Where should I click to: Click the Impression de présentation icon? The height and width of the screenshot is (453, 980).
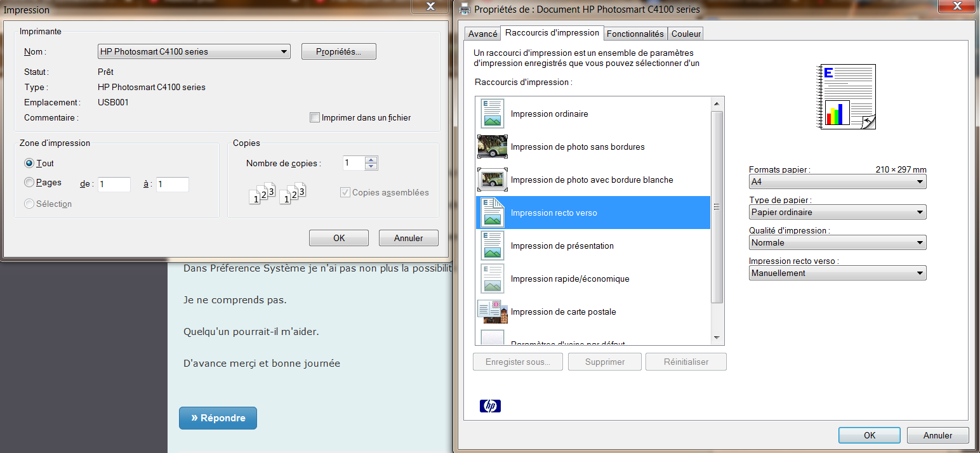(493, 246)
